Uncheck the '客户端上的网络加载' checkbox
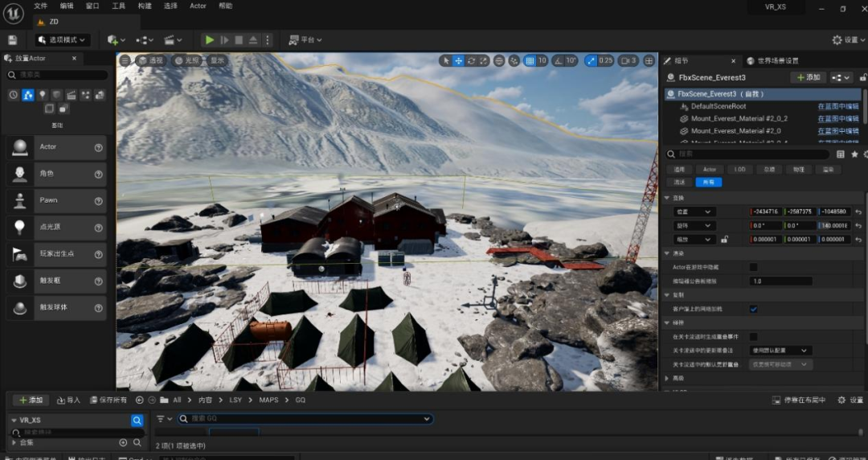The height and width of the screenshot is (460, 868). pos(753,309)
